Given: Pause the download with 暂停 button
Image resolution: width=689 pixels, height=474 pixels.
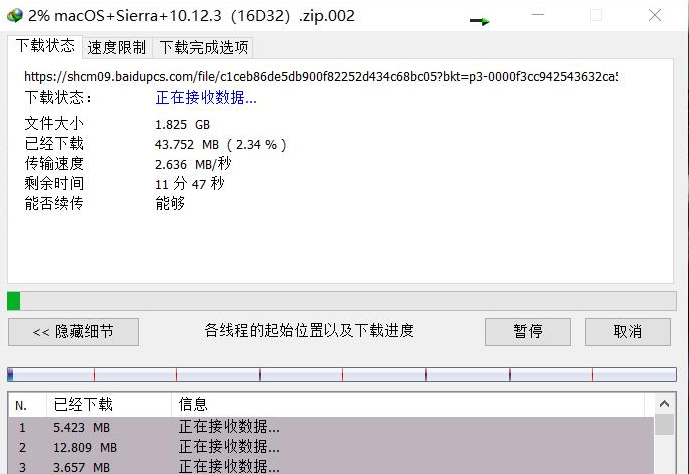Looking at the screenshot, I should [x=528, y=332].
